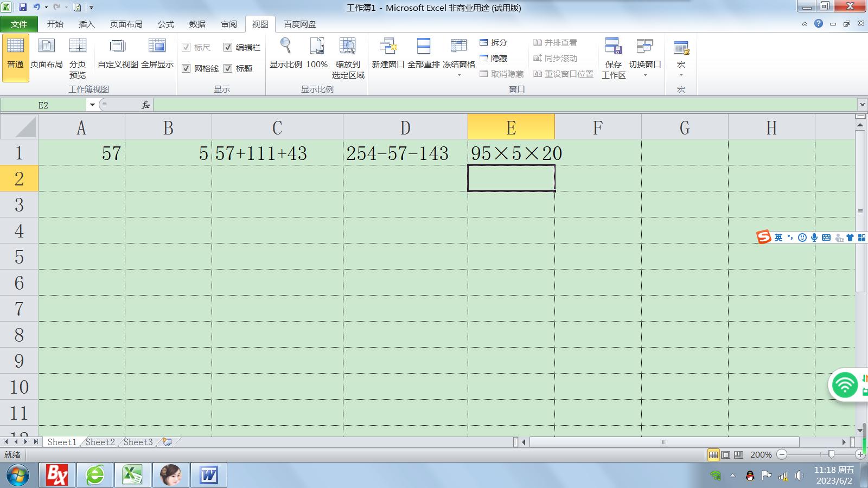Open the Switch Windows dropdown

coord(644,75)
